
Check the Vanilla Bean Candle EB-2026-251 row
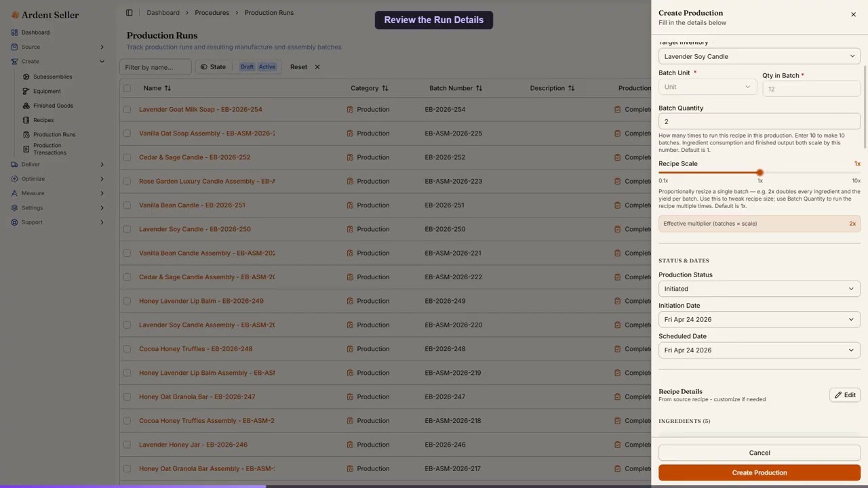[x=127, y=205]
